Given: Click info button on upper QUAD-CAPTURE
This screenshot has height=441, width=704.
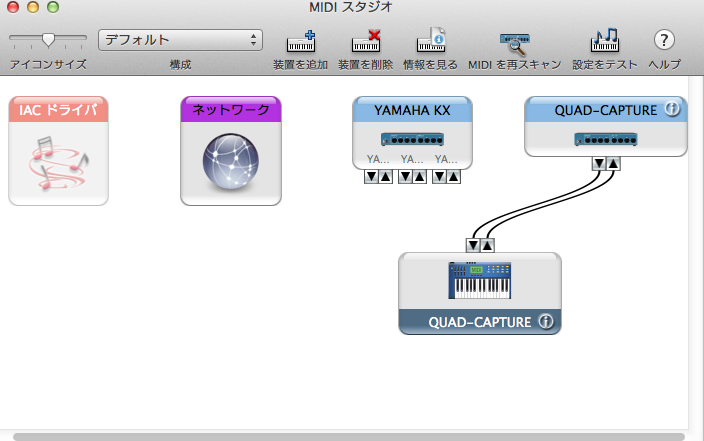Looking at the screenshot, I should tap(672, 109).
